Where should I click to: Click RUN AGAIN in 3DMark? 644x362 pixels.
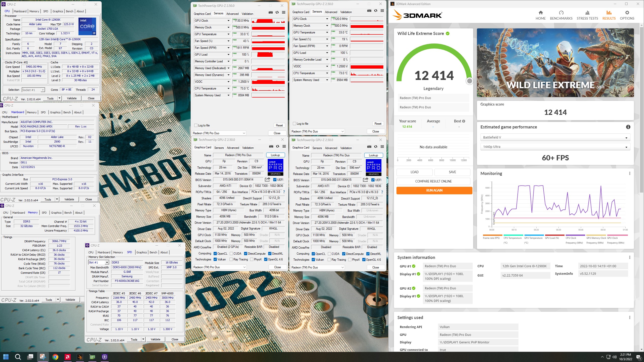tap(434, 190)
